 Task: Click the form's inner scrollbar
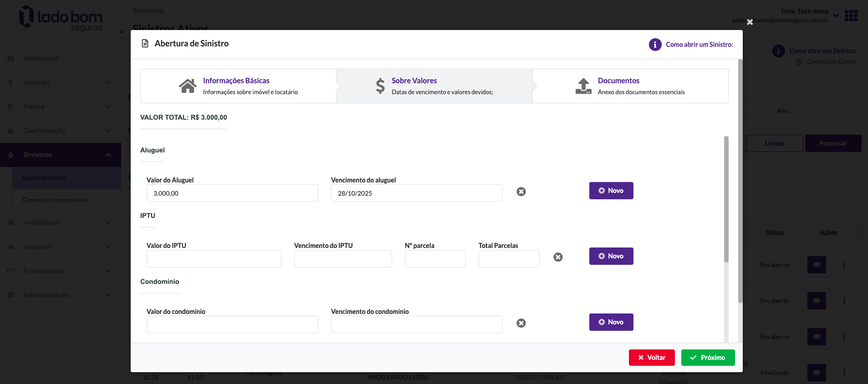pyautogui.click(x=726, y=199)
